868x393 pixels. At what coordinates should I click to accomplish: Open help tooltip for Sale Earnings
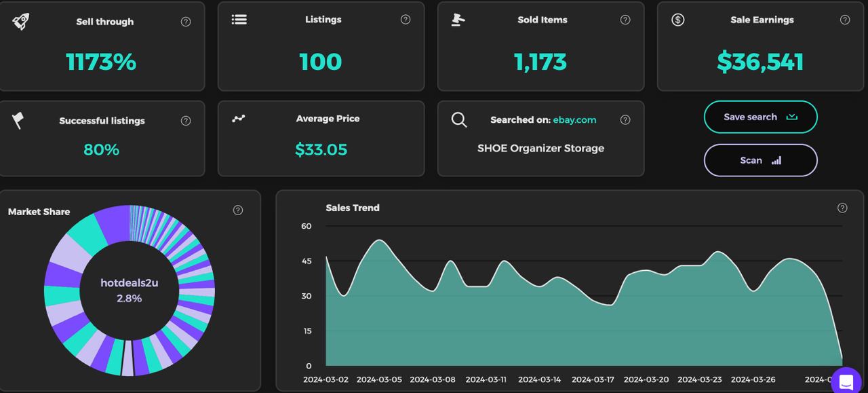845,20
